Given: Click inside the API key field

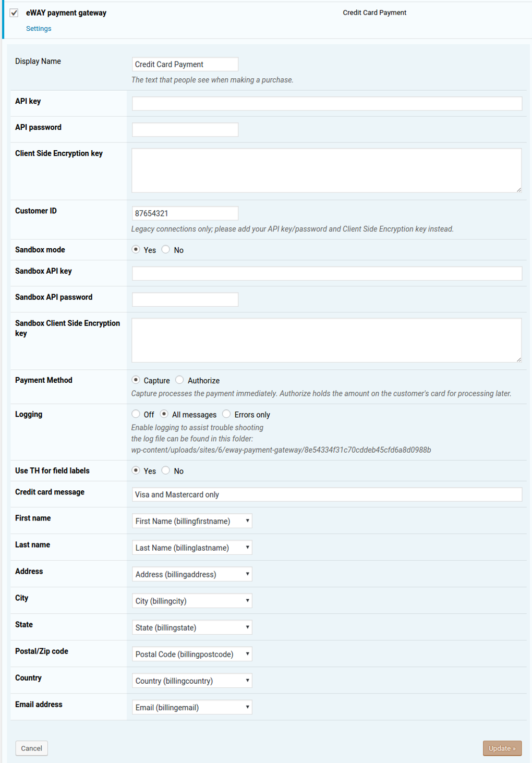Looking at the screenshot, I should [x=327, y=103].
